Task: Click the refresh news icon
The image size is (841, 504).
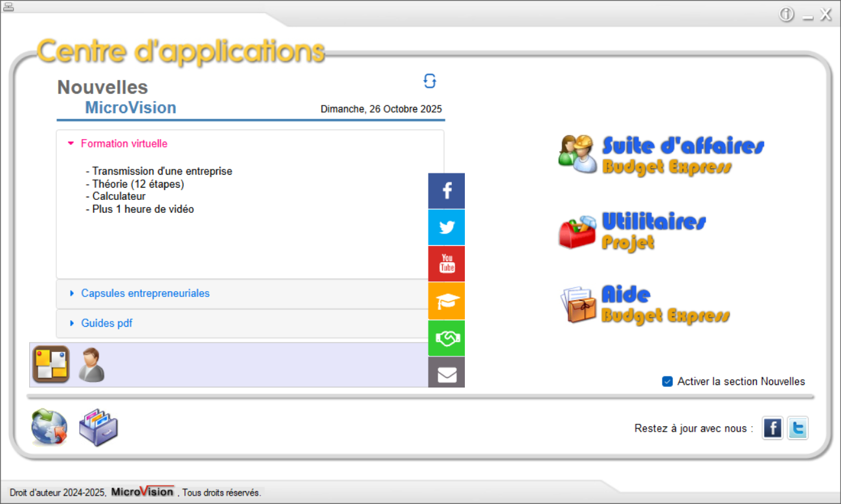Action: 430,81
